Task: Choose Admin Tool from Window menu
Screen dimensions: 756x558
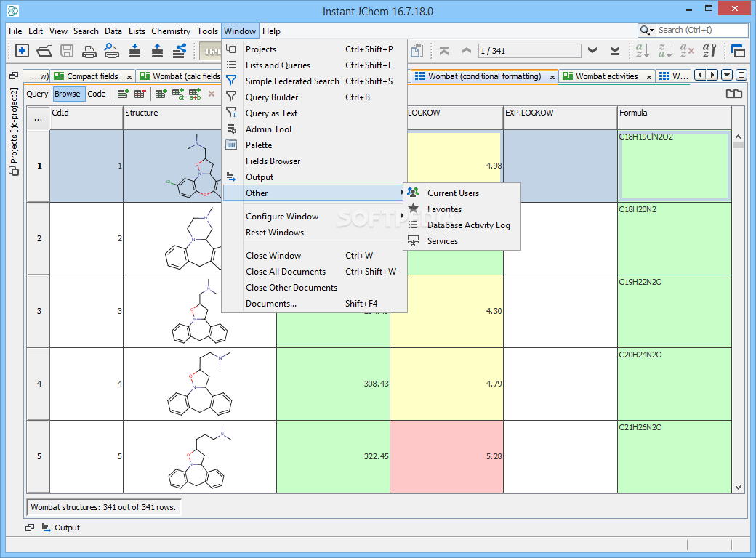Action: (314, 129)
